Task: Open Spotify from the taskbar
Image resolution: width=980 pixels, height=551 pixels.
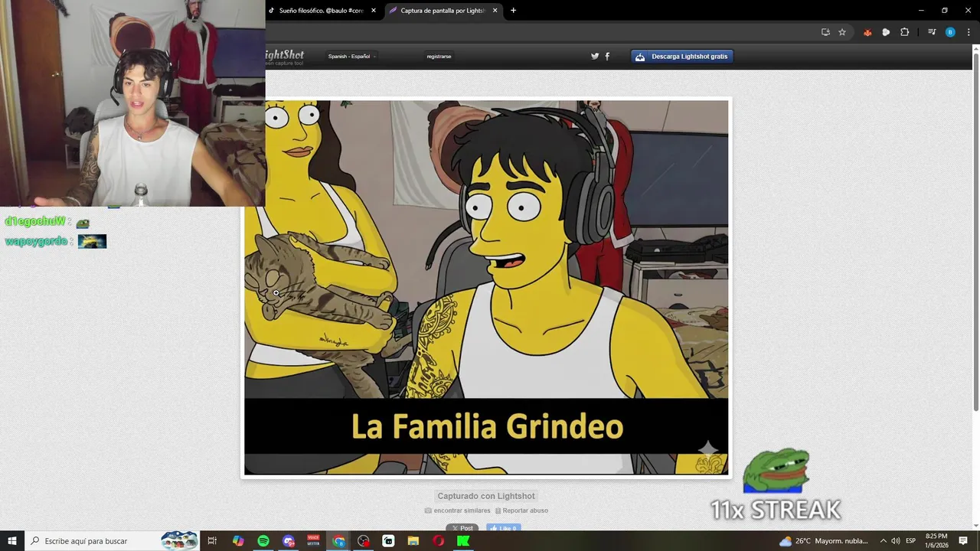Action: coord(263,541)
